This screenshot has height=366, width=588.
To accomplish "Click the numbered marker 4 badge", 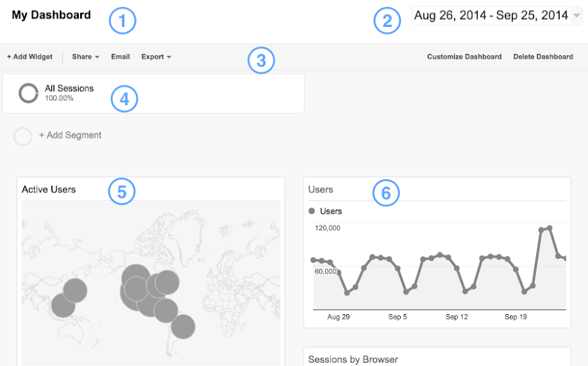I will click(x=124, y=99).
